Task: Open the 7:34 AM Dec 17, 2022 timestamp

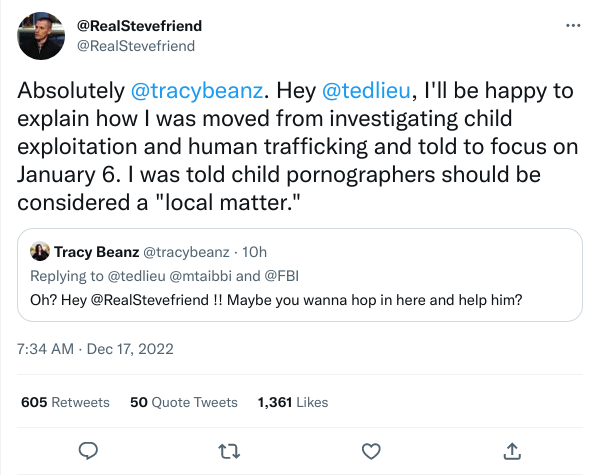Action: click(95, 349)
